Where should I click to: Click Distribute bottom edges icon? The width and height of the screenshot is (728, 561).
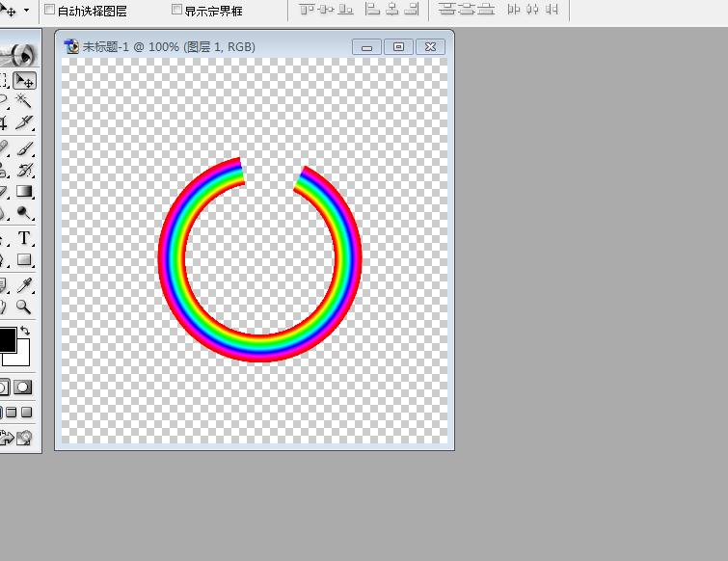pyautogui.click(x=486, y=10)
